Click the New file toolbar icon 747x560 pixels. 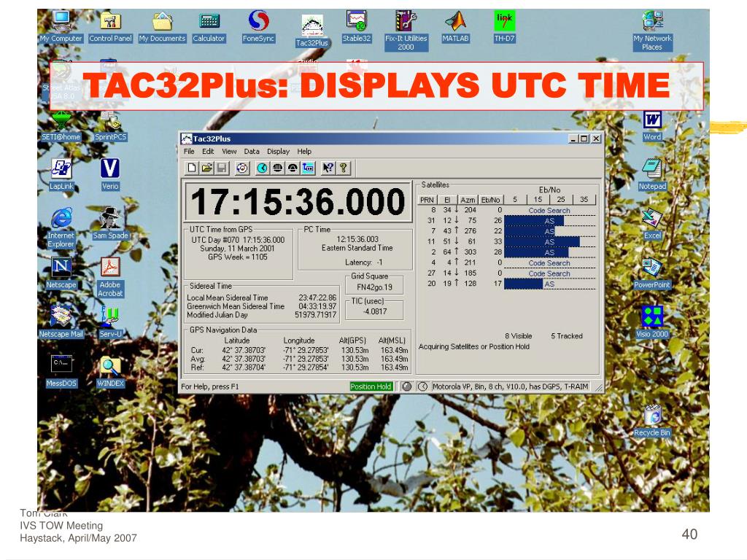coord(192,168)
